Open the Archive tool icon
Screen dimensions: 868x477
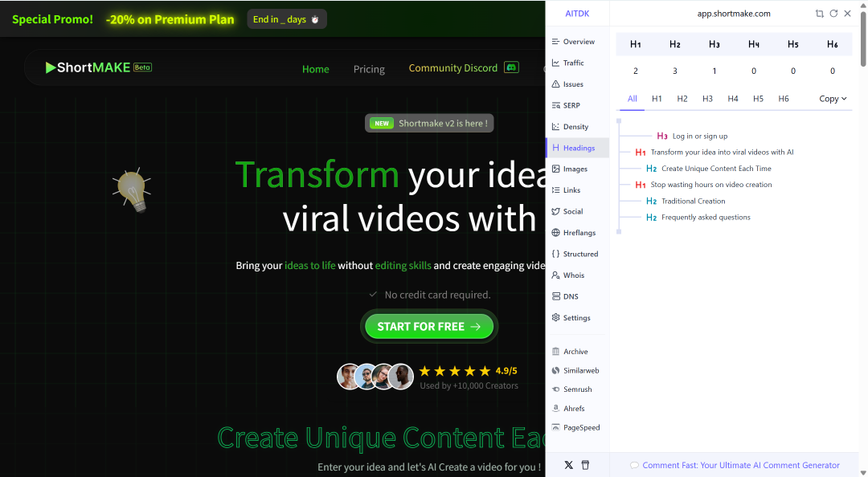click(x=556, y=352)
